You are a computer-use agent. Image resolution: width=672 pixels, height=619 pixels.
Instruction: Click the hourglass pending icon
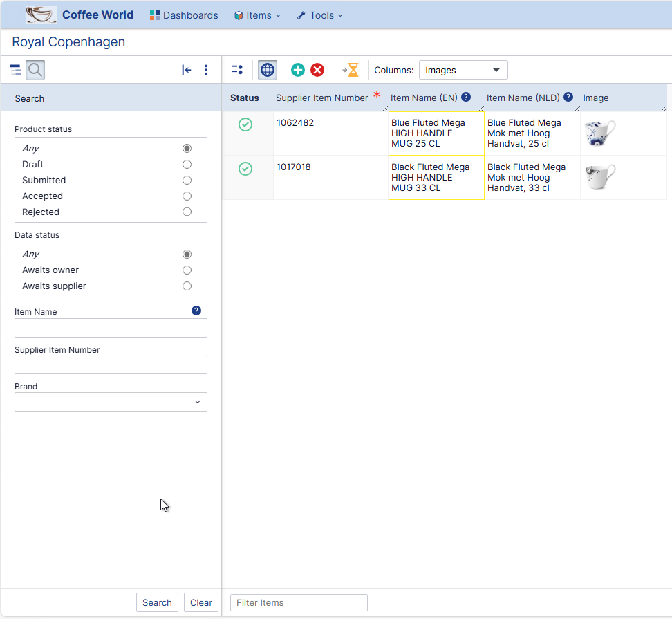351,70
